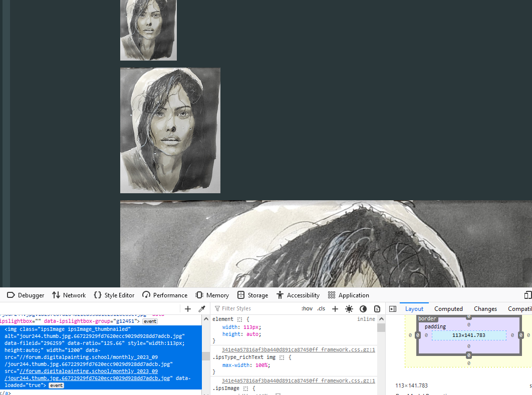The image size is (532, 395).
Task: Toggle print media simulation icon
Action: [x=377, y=309]
